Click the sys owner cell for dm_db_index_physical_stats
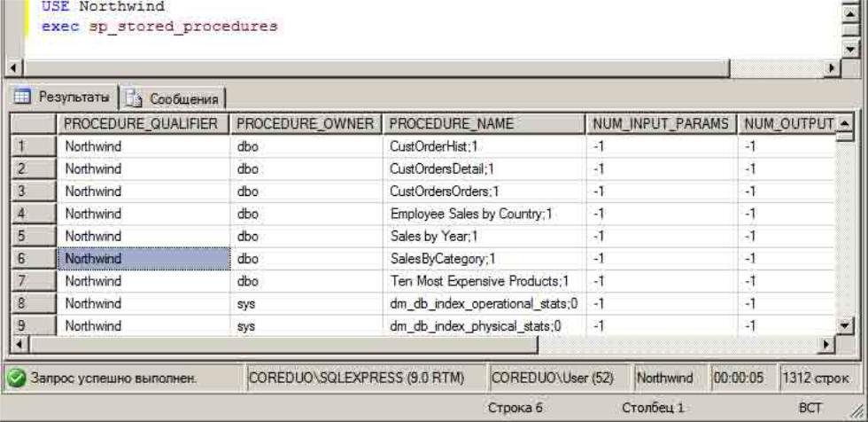The width and height of the screenshot is (868, 422). 306,325
